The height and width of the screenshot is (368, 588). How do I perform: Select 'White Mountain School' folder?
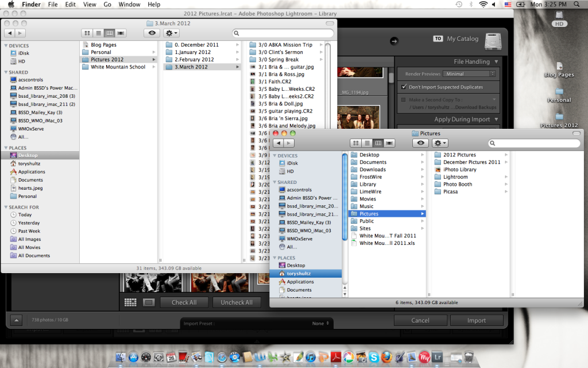tap(118, 67)
